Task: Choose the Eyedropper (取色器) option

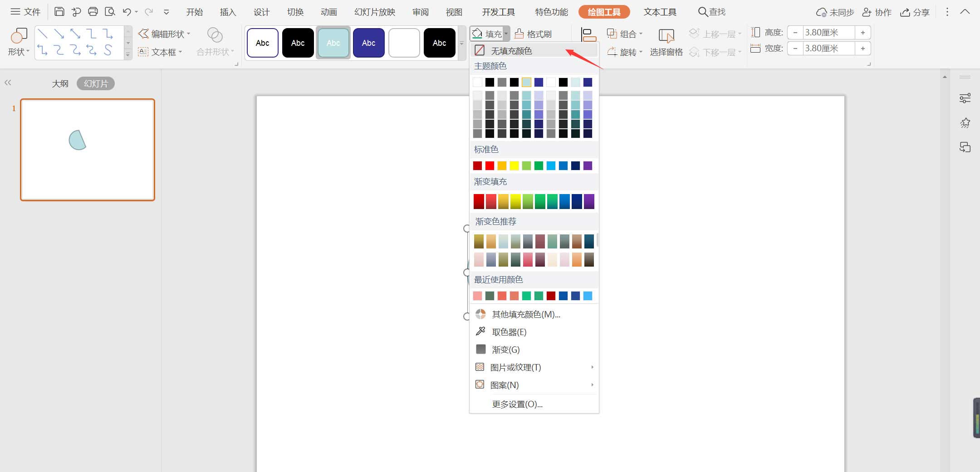Action: (534, 332)
